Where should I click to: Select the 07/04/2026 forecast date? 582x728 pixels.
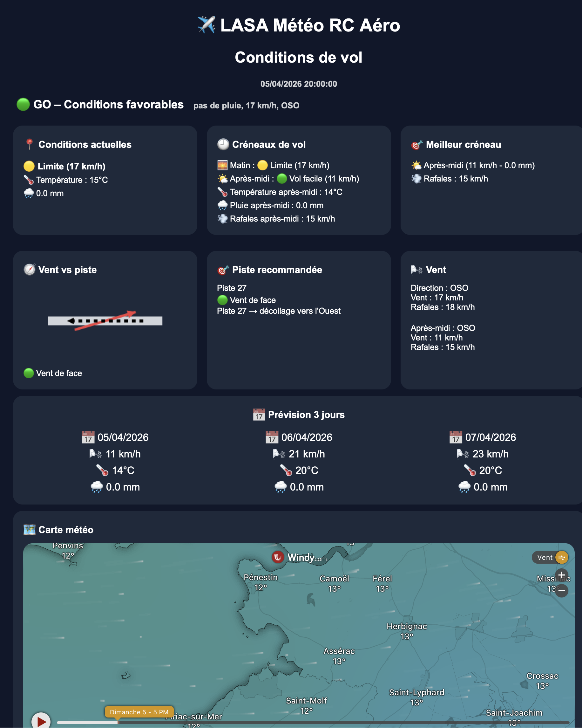(490, 437)
